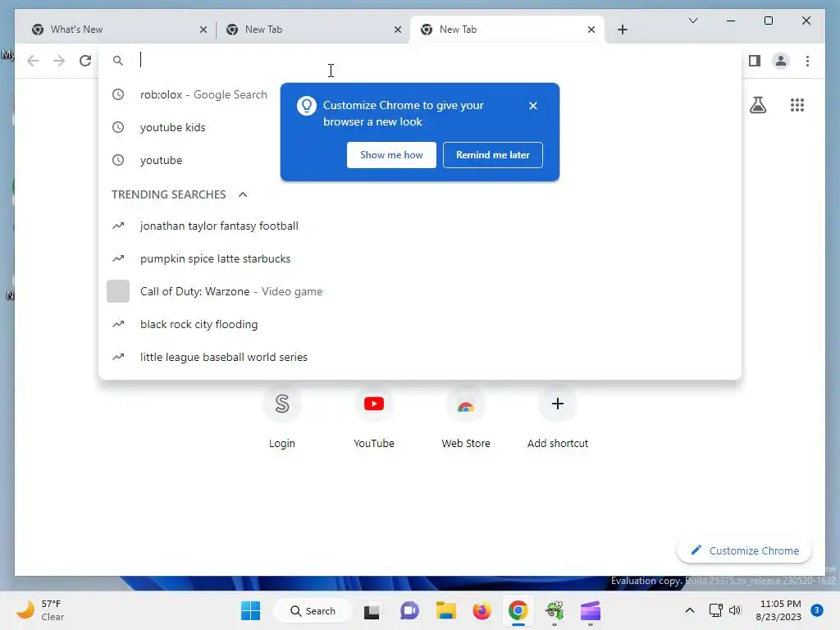Pick jonathan taylor fantasy football trend
The image size is (840, 630).
click(420, 226)
